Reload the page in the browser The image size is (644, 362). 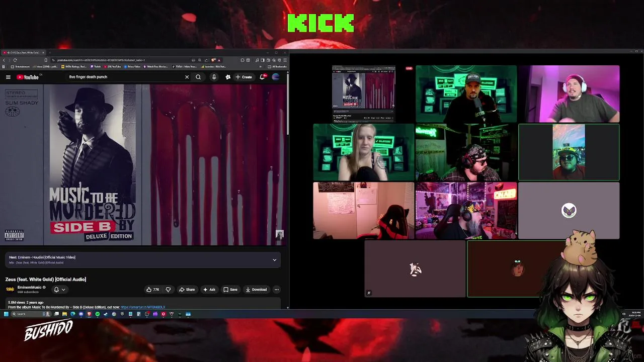point(15,60)
